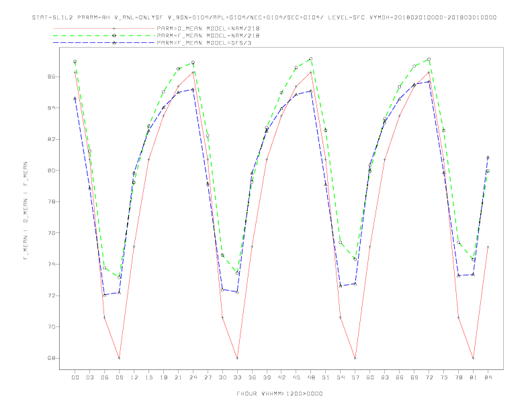Viewport: 532px width, 411px height.
Task: Click y-axis tick label 86
Action: (x=50, y=77)
